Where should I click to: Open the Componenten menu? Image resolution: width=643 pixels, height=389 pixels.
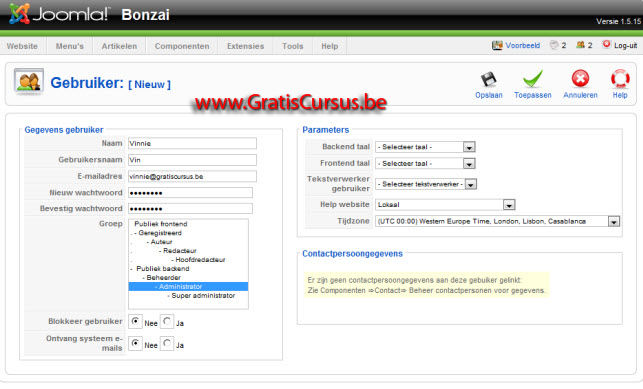click(182, 46)
